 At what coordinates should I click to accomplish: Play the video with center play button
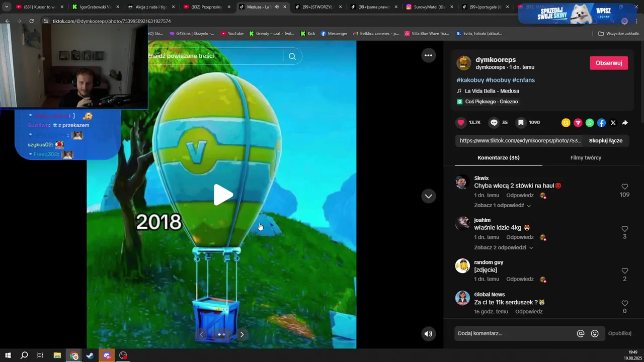223,195
